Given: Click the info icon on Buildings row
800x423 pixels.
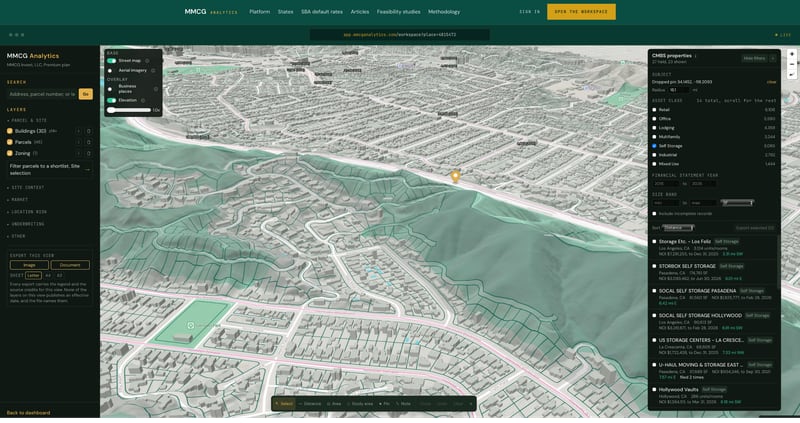Looking at the screenshot, I should (78, 131).
